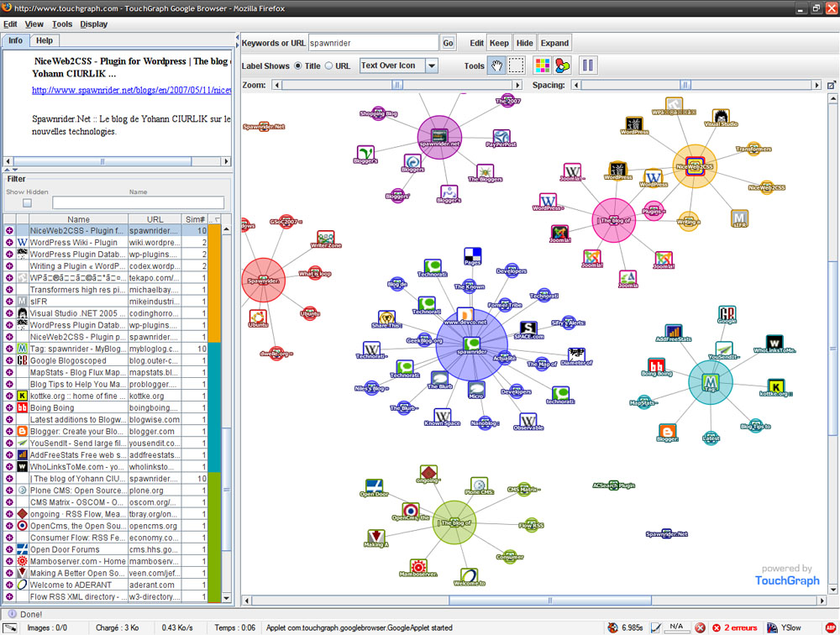The height and width of the screenshot is (635, 840).
Task: Toggle plus icon for Boing Boing row
Action: point(9,407)
